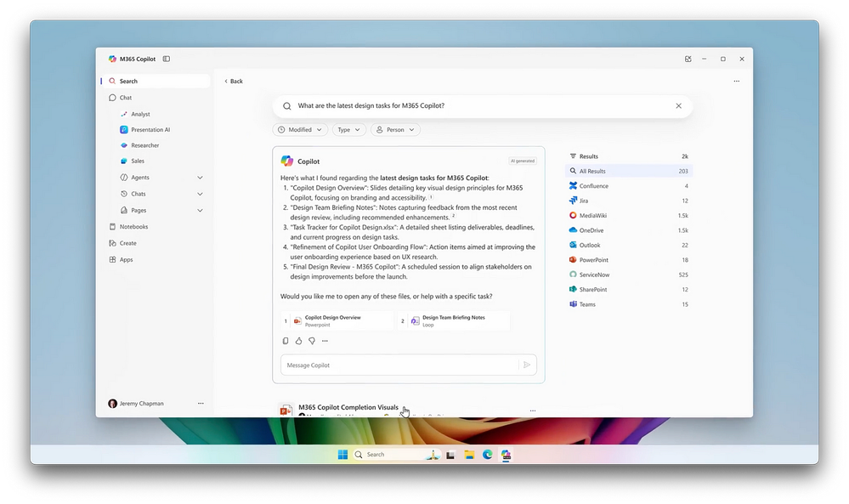Filter by All Results

point(629,171)
